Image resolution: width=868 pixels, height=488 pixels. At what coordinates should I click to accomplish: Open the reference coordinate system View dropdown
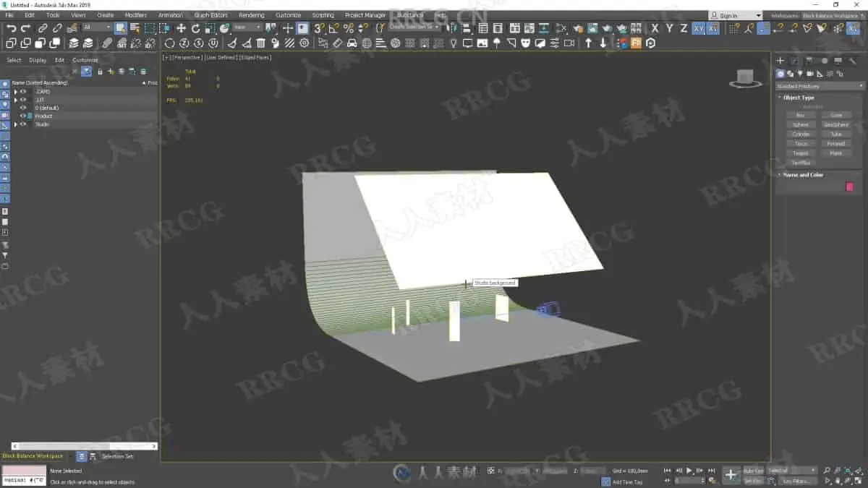coord(247,27)
